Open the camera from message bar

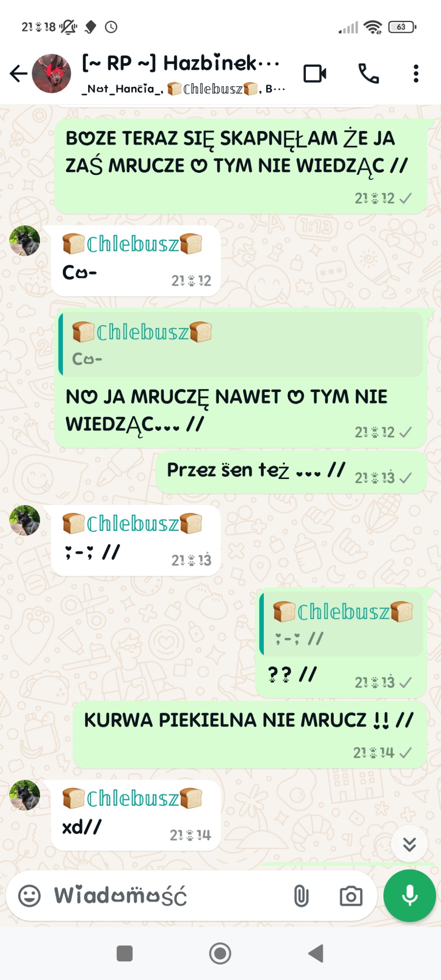(x=351, y=896)
